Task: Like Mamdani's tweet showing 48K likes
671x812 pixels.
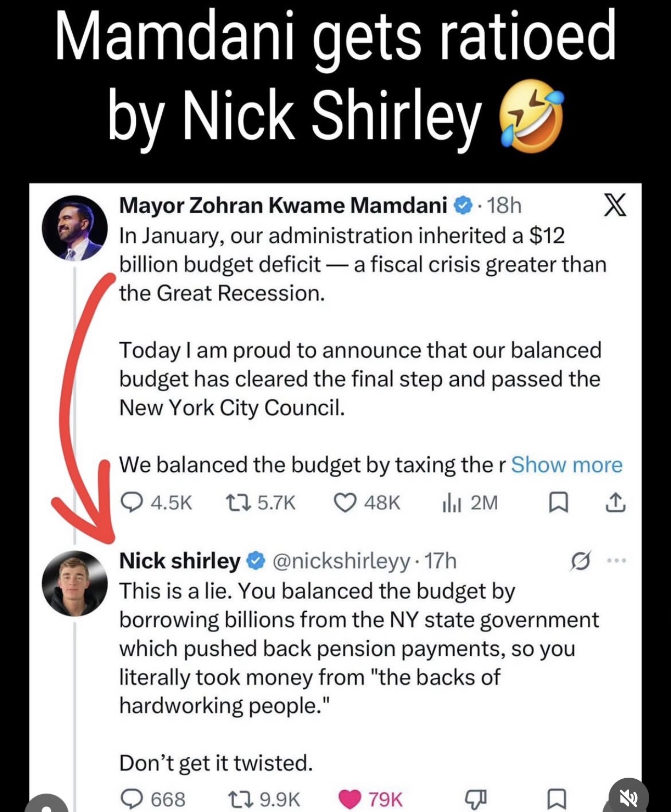Action: pos(367,502)
